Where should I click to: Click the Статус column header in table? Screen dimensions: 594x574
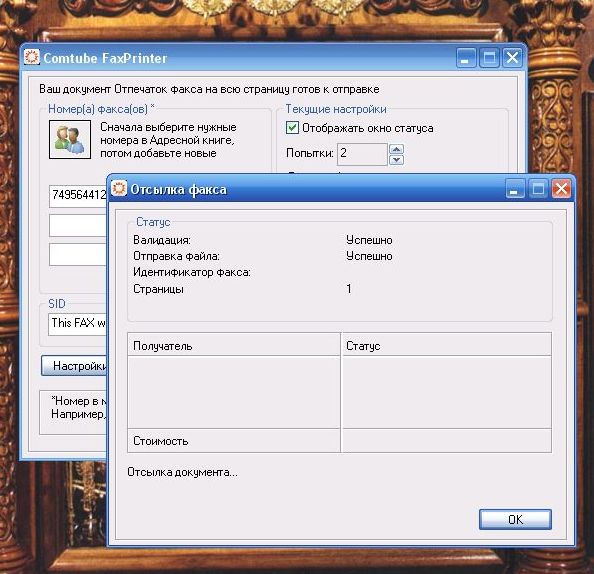coord(447,344)
